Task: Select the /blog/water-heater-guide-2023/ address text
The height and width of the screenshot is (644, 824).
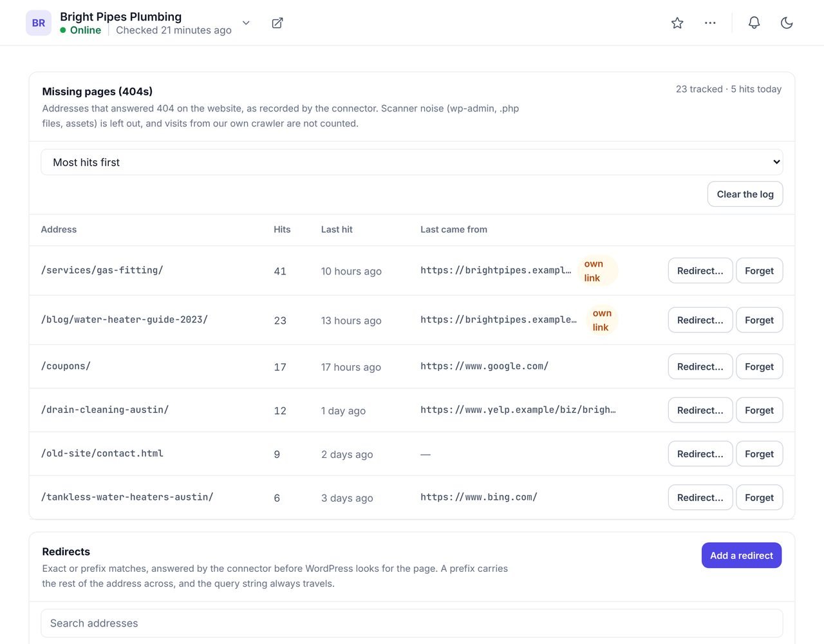Action: 124,320
